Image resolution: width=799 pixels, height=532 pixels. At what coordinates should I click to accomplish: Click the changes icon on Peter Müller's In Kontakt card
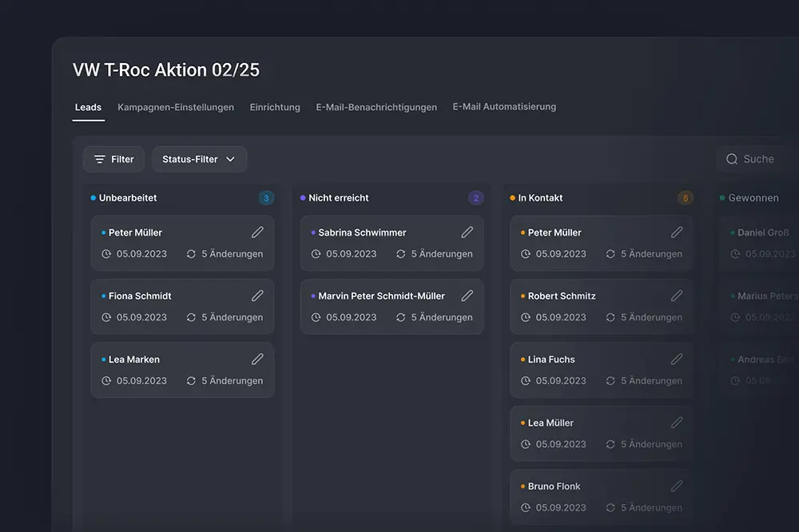coord(610,254)
